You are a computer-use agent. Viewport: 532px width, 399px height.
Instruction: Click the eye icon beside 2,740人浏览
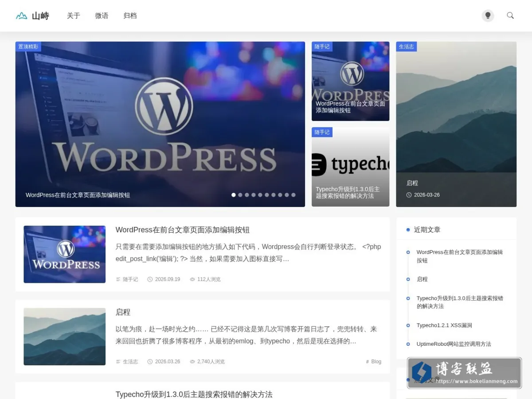click(192, 362)
